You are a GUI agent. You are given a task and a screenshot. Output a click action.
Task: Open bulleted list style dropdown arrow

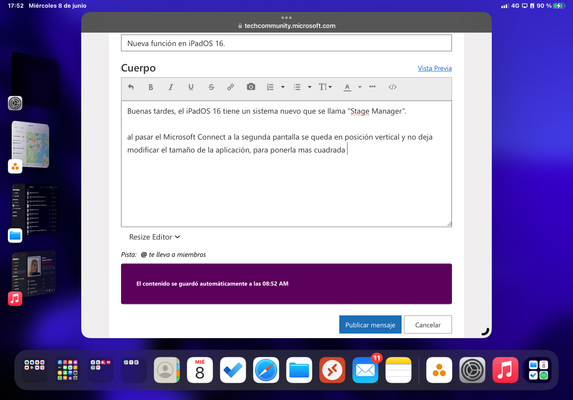pos(310,87)
